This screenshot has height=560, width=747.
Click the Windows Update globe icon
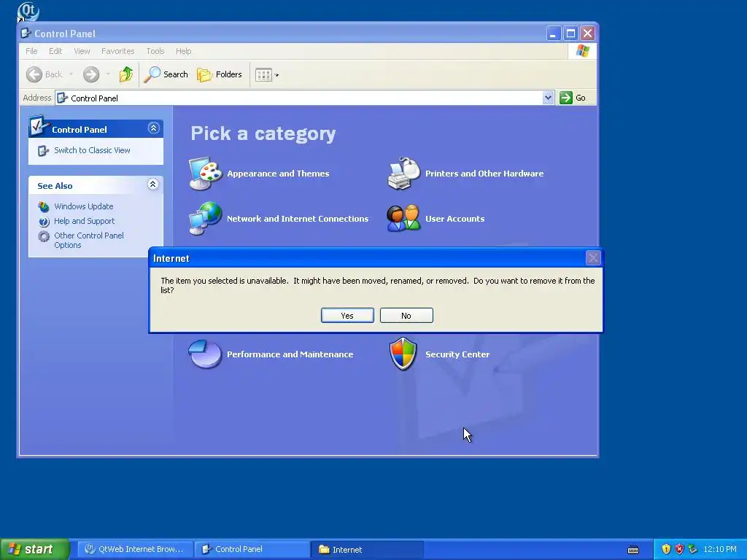44,206
